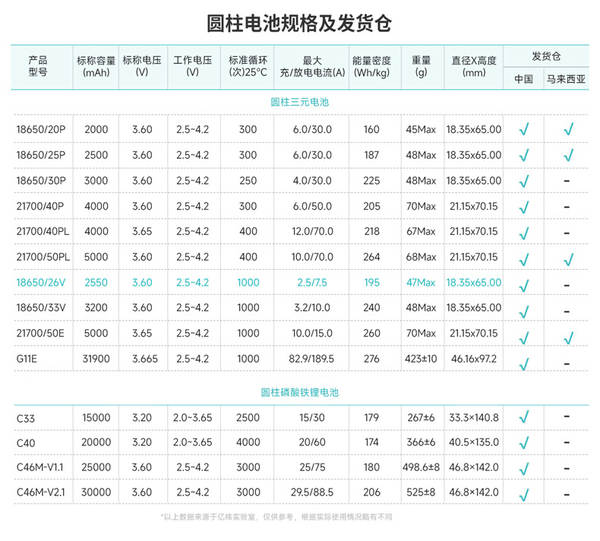Click Malaysia checkmark for 21700/50PL

pos(569,260)
